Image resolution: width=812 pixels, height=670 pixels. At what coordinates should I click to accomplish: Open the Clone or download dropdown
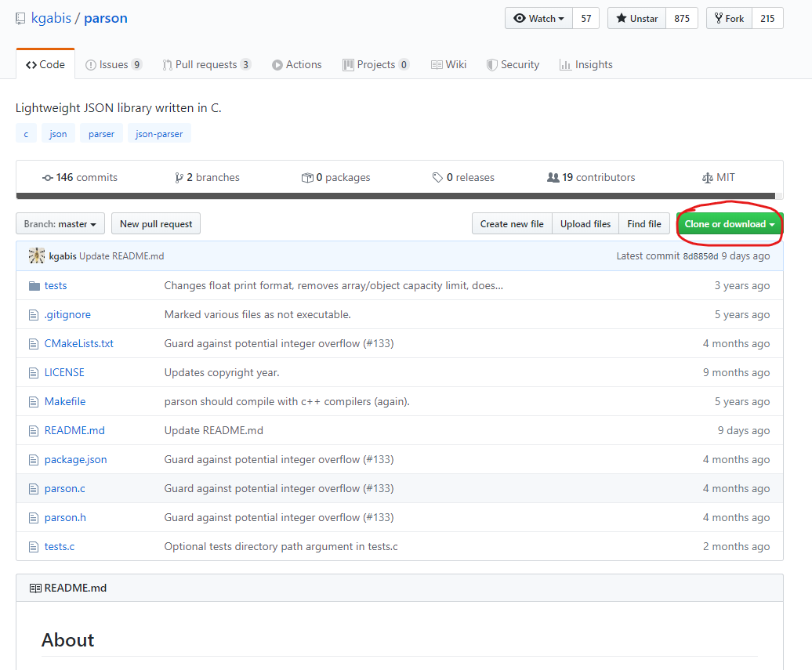click(x=730, y=223)
